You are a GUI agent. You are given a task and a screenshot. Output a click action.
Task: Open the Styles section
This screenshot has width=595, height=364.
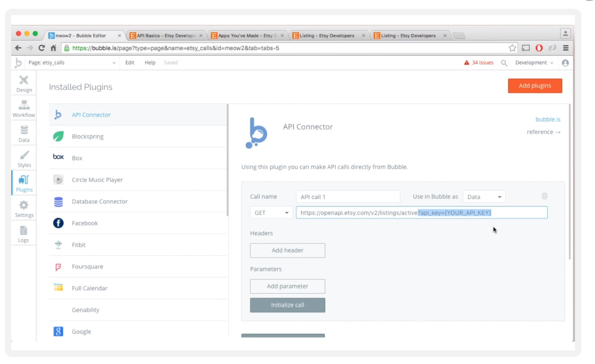tap(24, 159)
